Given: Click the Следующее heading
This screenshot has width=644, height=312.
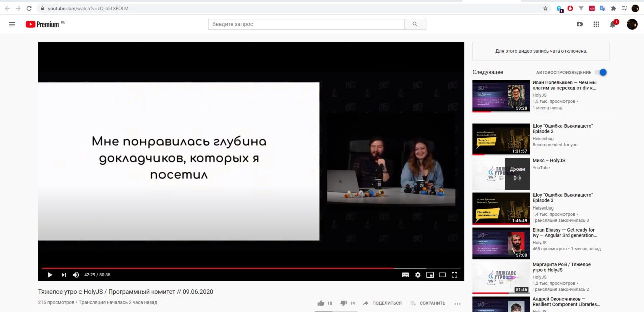Looking at the screenshot, I should coord(488,72).
